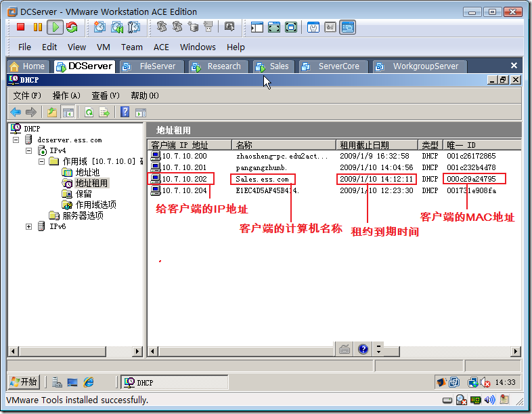
Task: Sort by 名称 column header
Action: tap(284, 146)
